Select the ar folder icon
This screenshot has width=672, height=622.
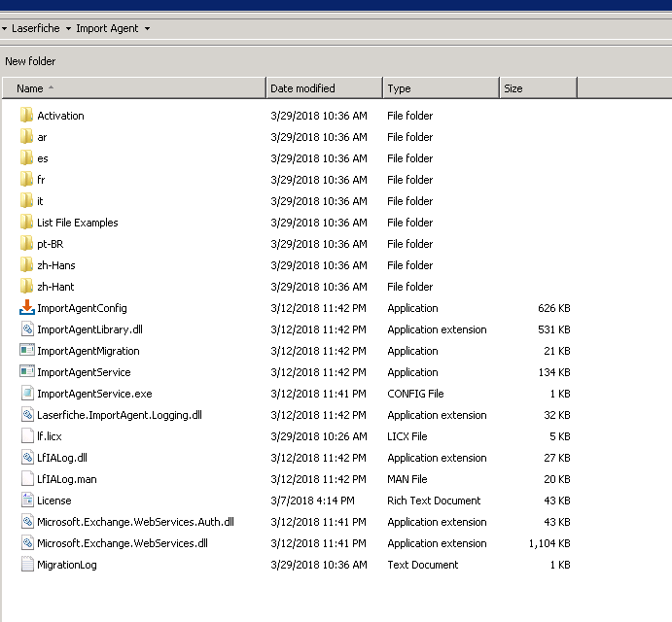coord(26,137)
